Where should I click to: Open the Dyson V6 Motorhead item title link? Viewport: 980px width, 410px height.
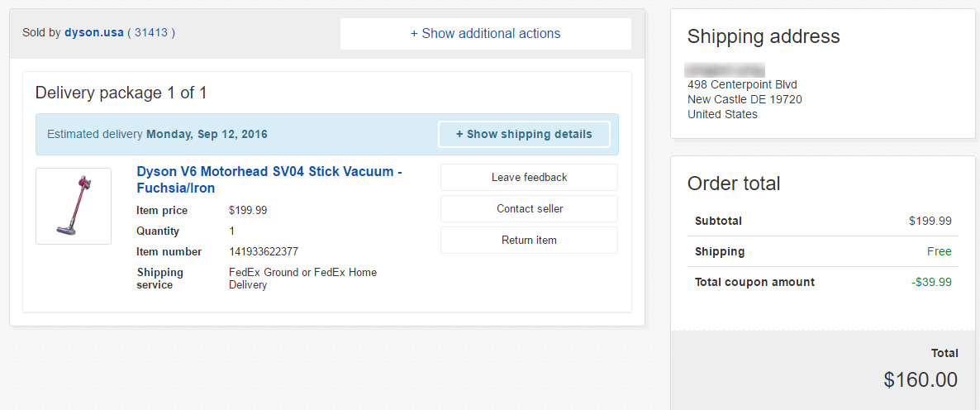(269, 179)
